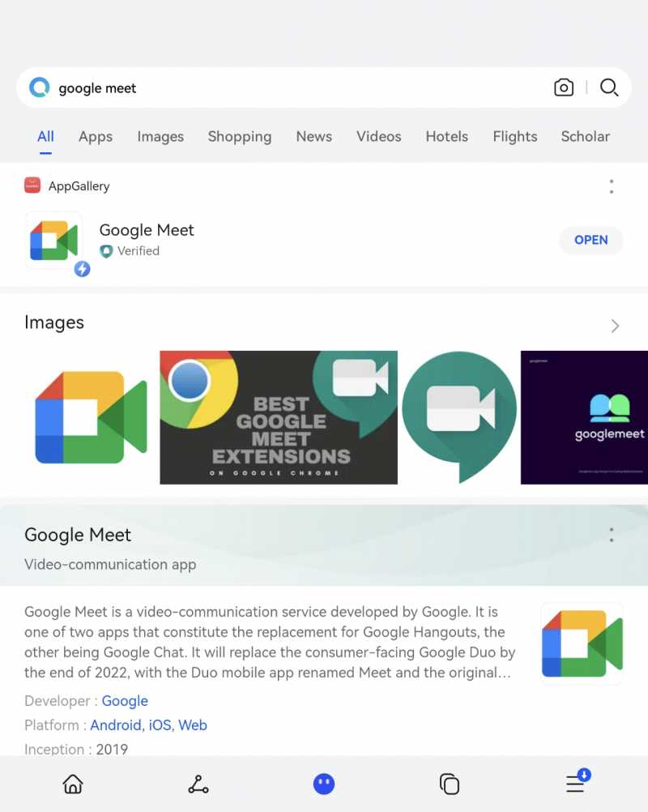The height and width of the screenshot is (812, 648).
Task: Expand the Images section with the chevron
Action: (614, 326)
